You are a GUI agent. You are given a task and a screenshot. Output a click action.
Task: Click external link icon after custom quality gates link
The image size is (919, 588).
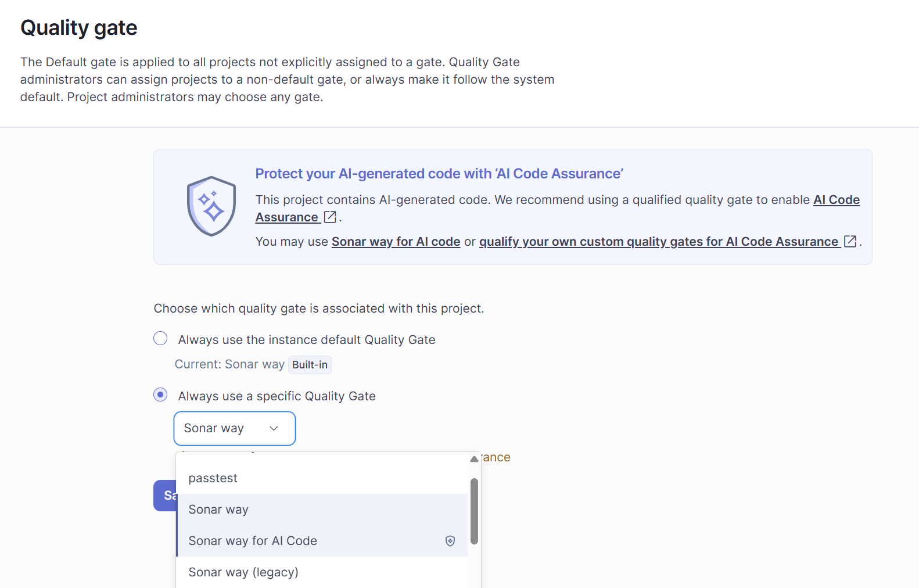click(850, 242)
